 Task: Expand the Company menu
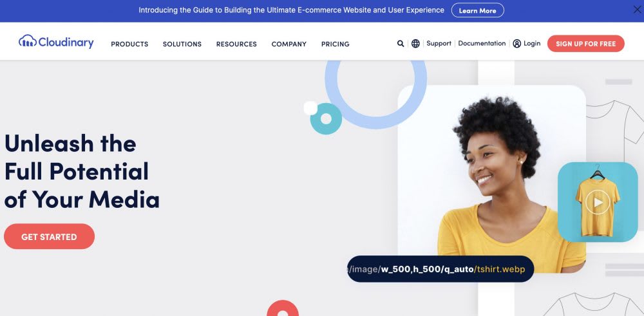(x=289, y=44)
